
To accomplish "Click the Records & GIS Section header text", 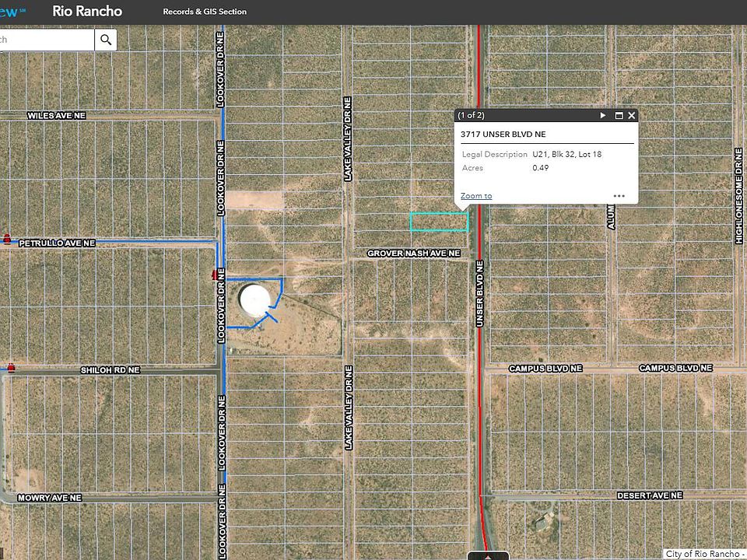I will click(x=205, y=12).
